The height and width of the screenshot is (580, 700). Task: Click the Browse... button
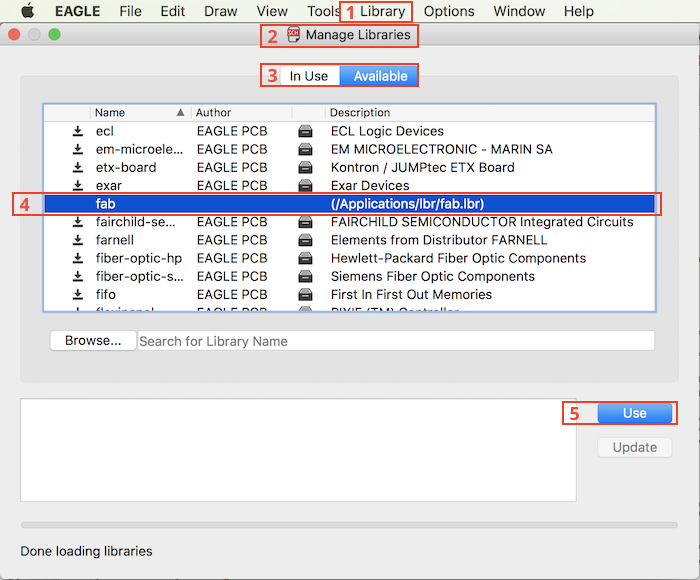93,341
